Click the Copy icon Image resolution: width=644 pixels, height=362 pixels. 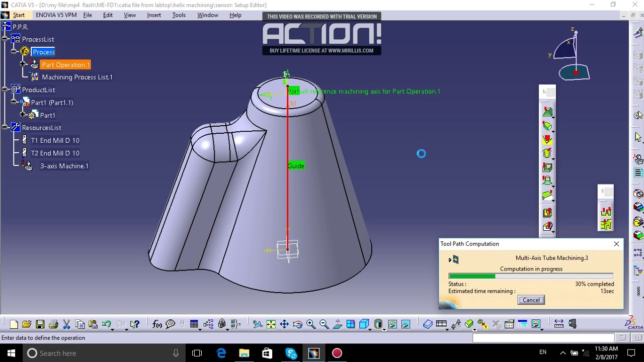(79, 324)
